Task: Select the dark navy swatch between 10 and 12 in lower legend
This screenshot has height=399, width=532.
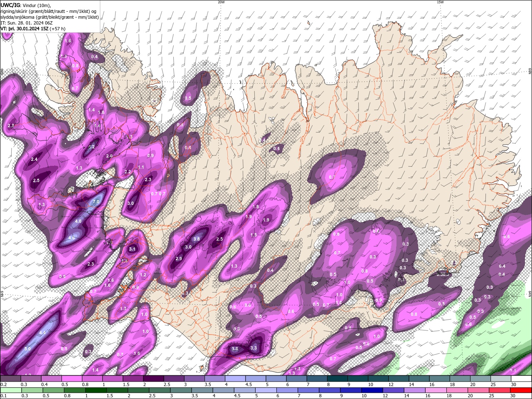Action: 371,390
